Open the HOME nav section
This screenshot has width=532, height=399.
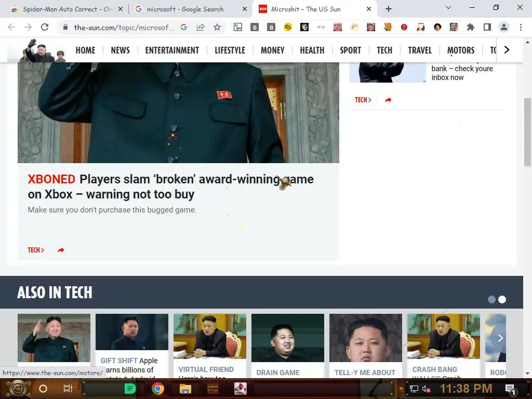(x=86, y=50)
